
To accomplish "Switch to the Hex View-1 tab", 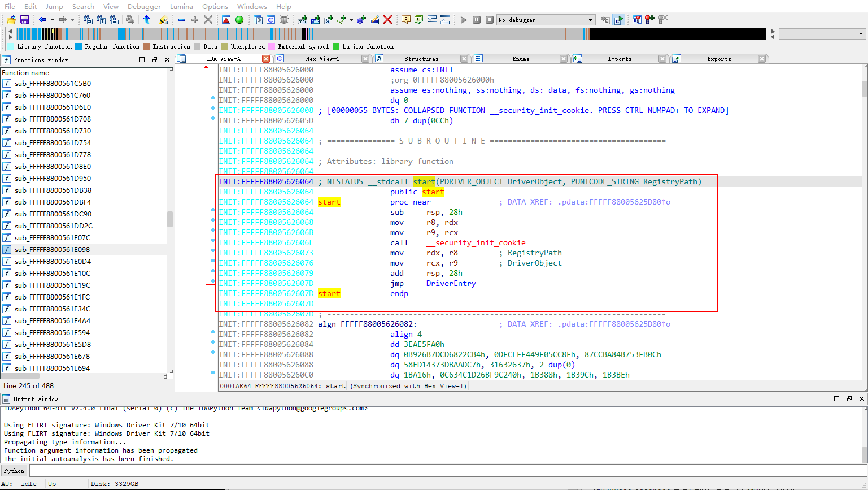I will click(322, 59).
